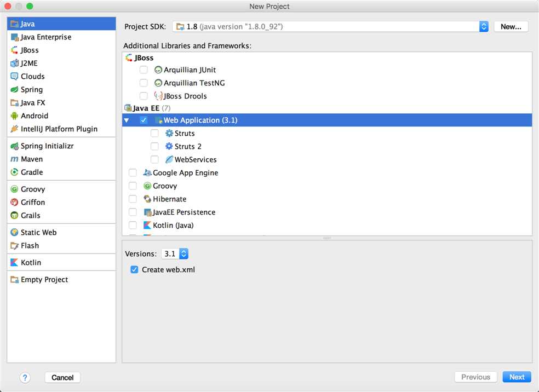This screenshot has height=392, width=539.
Task: Check the Google App Engine checkbox
Action: (133, 173)
